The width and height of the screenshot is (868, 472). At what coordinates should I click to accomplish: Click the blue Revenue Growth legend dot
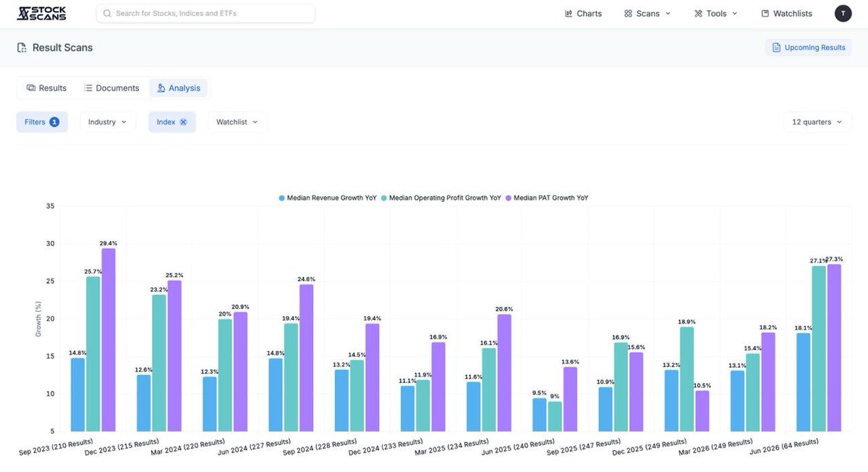[x=282, y=198]
